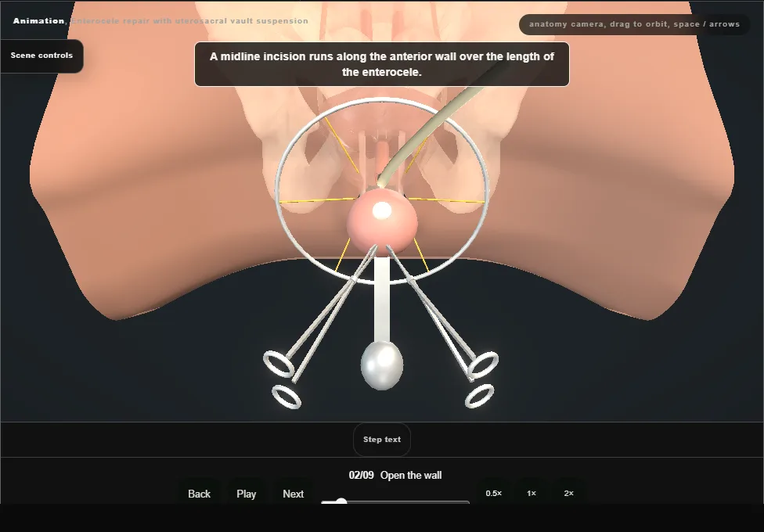Set playback speed to 2×
Screen dimensions: 764x532
(568, 493)
